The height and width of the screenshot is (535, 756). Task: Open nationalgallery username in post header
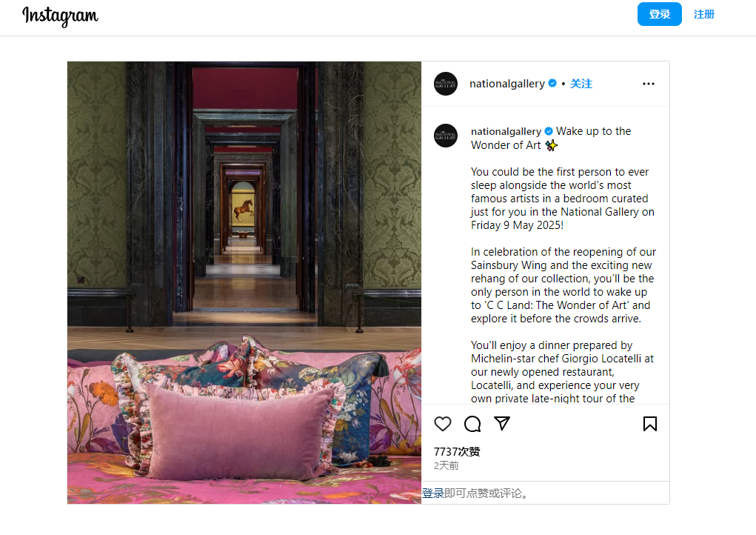(506, 84)
